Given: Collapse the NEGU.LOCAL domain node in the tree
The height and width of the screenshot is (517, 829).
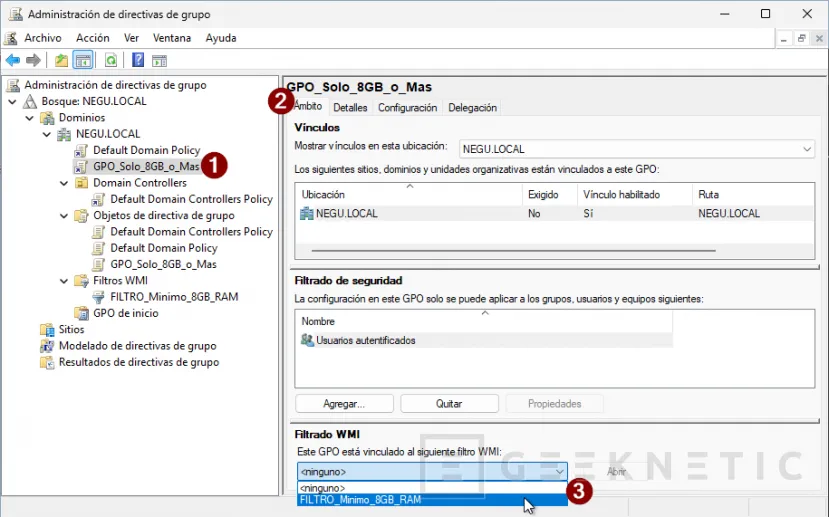Looking at the screenshot, I should pos(47,134).
